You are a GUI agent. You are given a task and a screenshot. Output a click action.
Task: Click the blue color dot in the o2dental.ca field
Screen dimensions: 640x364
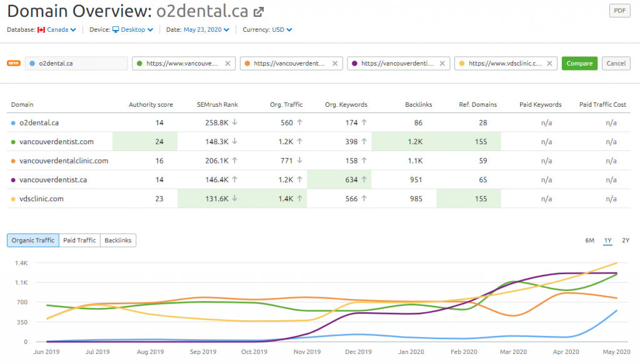(x=32, y=63)
